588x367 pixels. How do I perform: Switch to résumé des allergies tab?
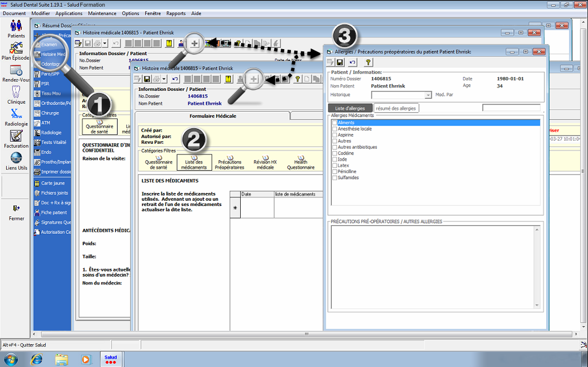(396, 108)
